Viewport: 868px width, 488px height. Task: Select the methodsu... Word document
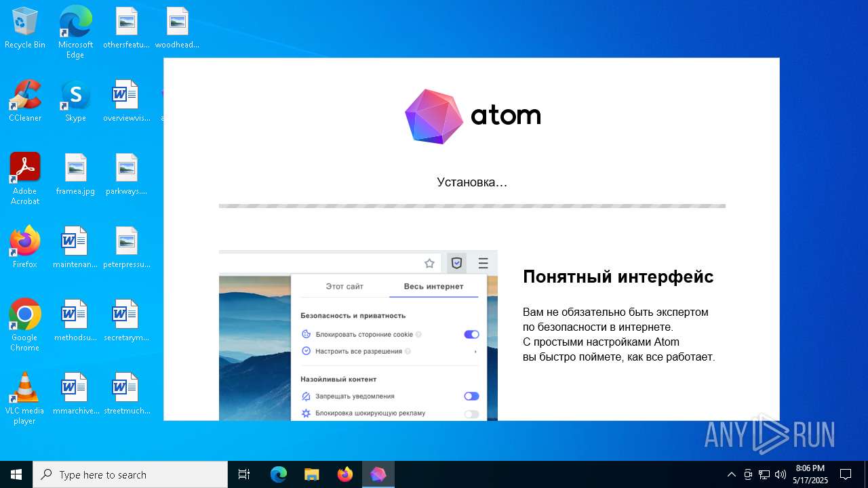click(x=75, y=321)
